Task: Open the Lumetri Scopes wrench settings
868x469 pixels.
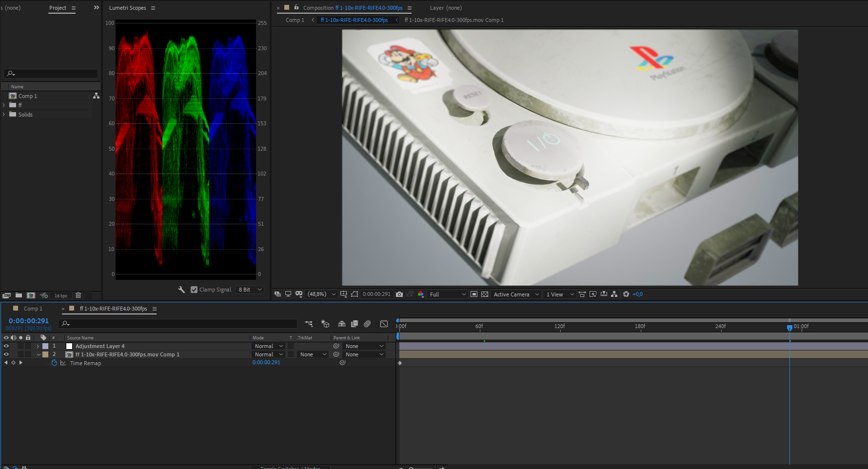Action: [x=181, y=290]
